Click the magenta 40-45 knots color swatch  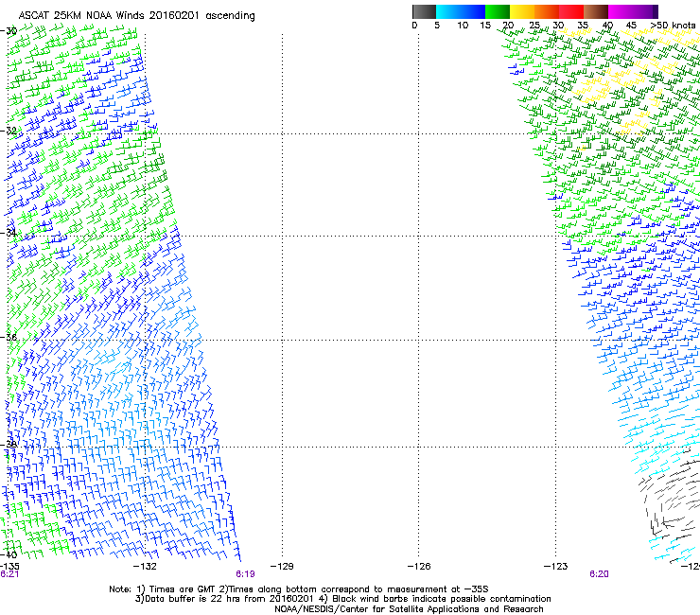click(x=621, y=11)
